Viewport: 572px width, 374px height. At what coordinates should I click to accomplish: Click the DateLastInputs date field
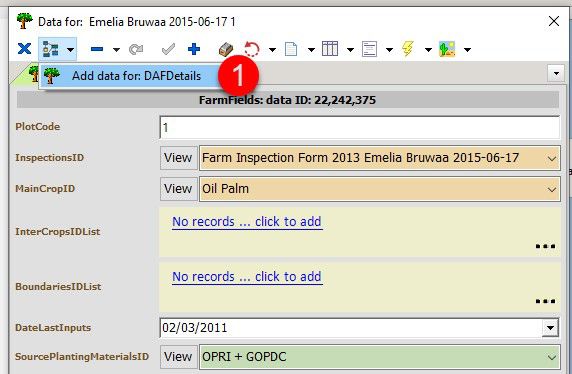(350, 328)
